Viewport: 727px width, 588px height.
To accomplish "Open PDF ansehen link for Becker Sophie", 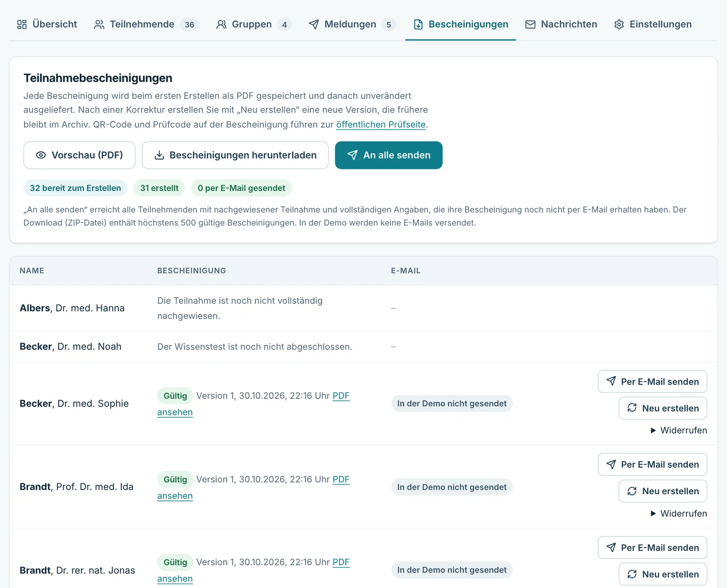I will click(175, 413).
